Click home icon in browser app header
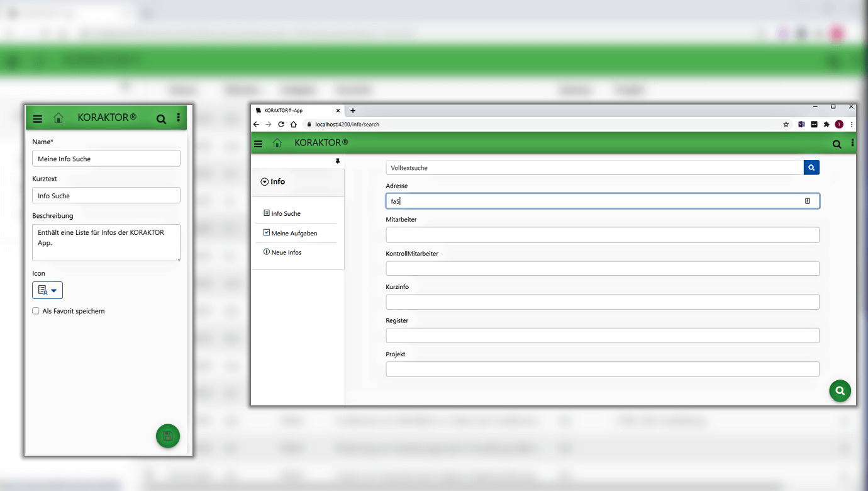The image size is (868, 491). [x=277, y=144]
